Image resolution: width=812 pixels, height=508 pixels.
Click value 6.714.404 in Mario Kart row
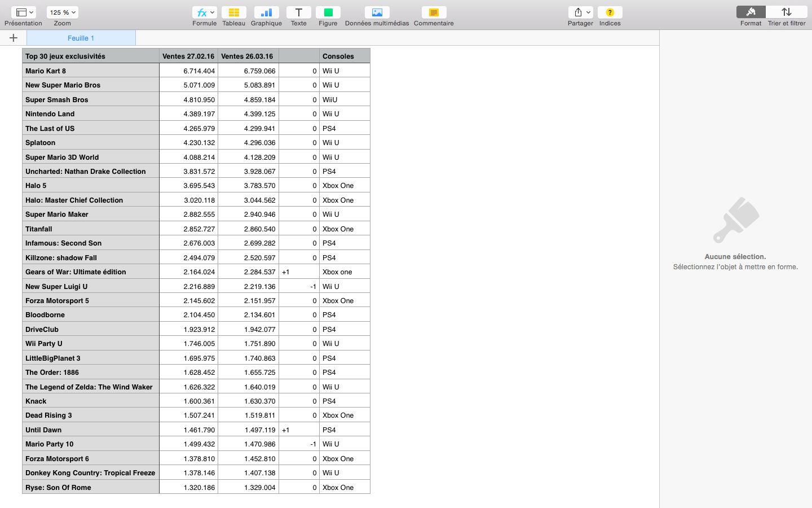(188, 71)
